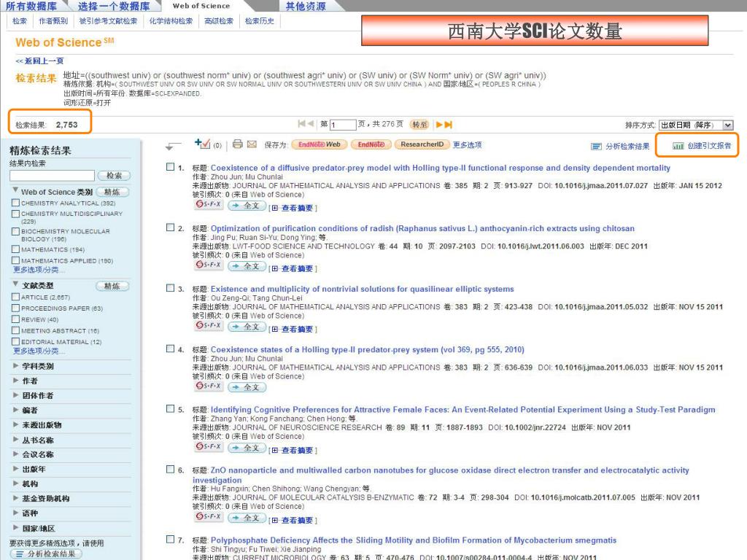Image resolution: width=747 pixels, height=560 pixels.
Task: Open the 更多选项 save options link
Action: tap(468, 145)
